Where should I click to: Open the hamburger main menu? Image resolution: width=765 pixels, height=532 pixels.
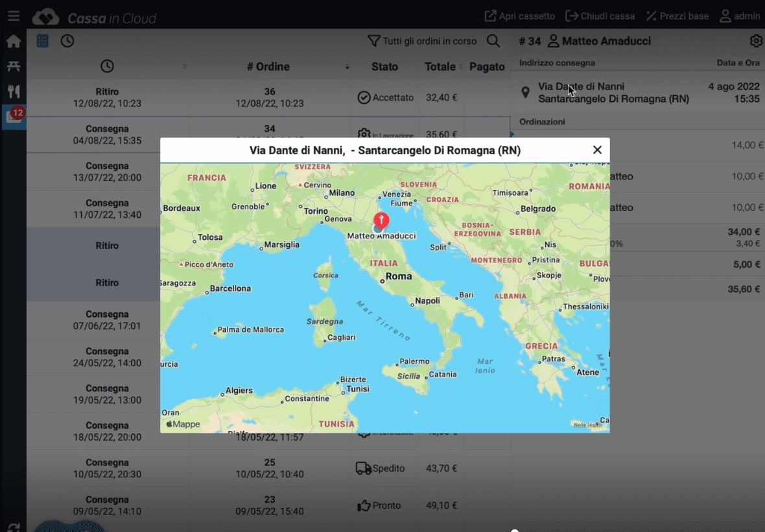14,16
